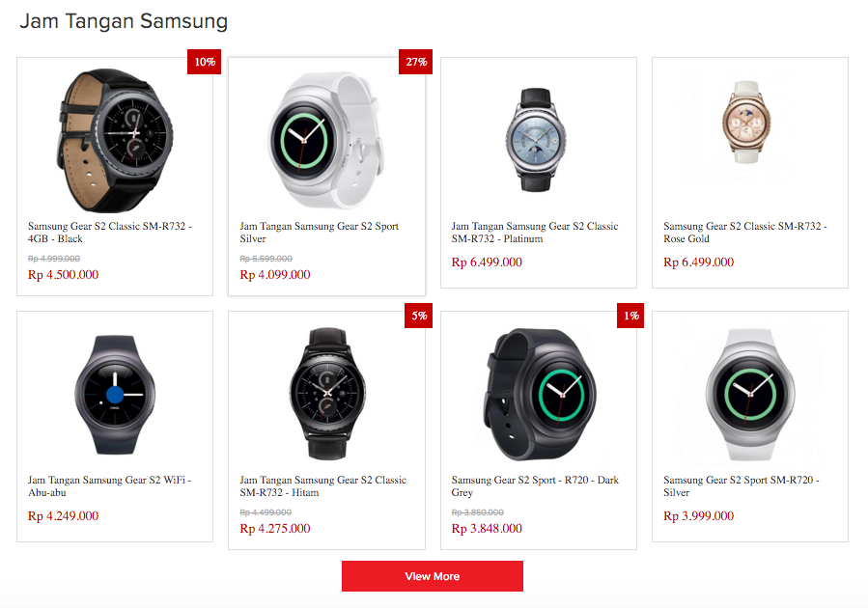This screenshot has width=868, height=608.
Task: Select the Gear S2 Classic Platinum watch image
Action: 538,135
